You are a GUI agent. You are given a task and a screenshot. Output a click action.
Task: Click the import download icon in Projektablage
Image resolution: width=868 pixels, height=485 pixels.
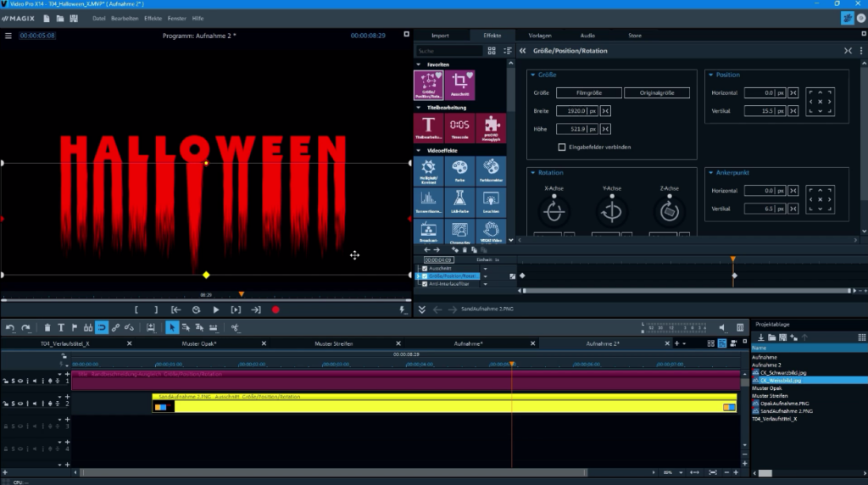(760, 337)
